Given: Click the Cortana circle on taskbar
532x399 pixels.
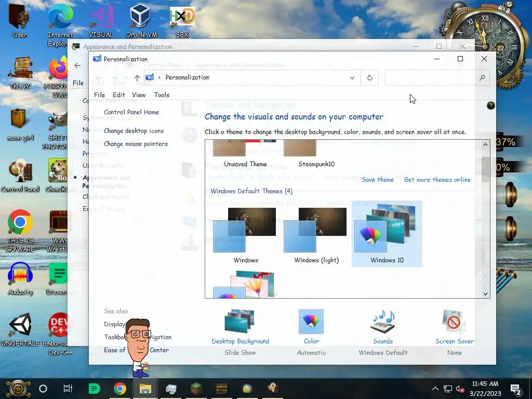Looking at the screenshot, I should pyautogui.click(x=43, y=389).
